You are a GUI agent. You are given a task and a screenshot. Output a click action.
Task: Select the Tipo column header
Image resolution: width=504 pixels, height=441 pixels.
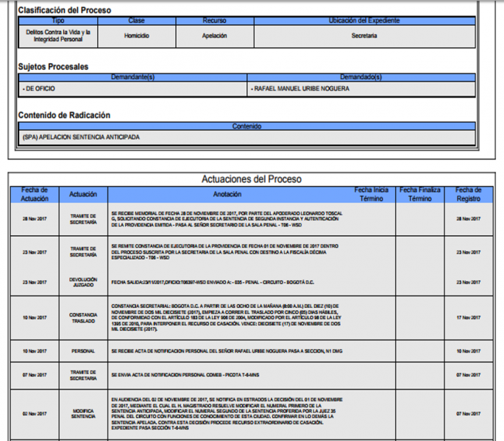(x=57, y=21)
